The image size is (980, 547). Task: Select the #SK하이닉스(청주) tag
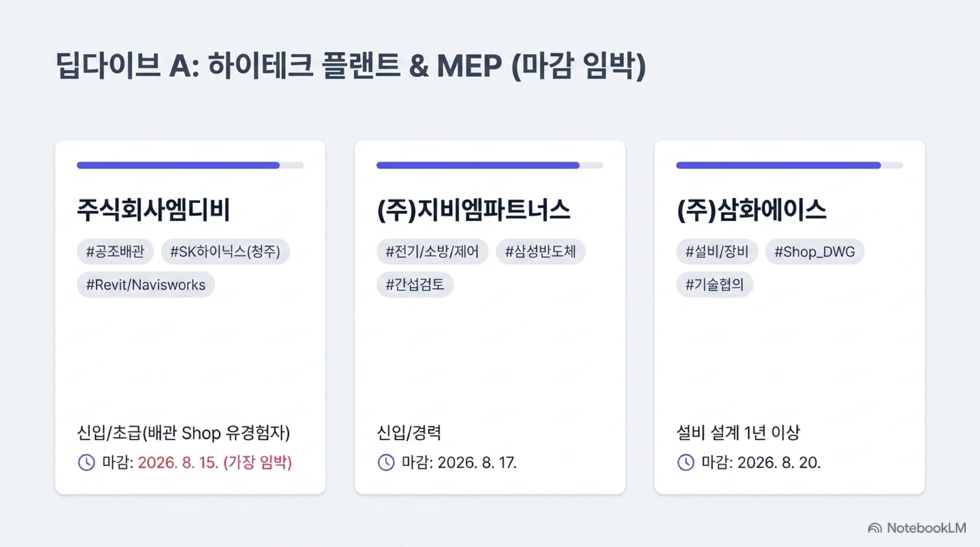pyautogui.click(x=225, y=251)
